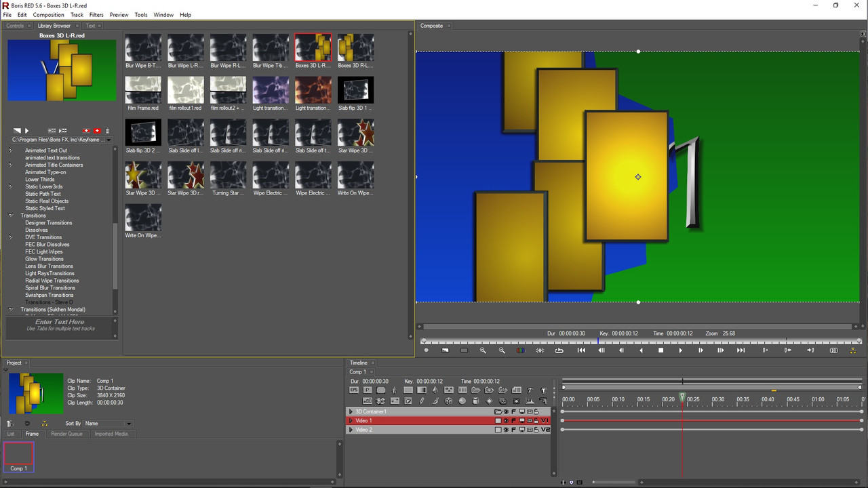Viewport: 868px width, 488px height.
Task: Select the Star Wipe 3D thumbnail
Action: [355, 134]
